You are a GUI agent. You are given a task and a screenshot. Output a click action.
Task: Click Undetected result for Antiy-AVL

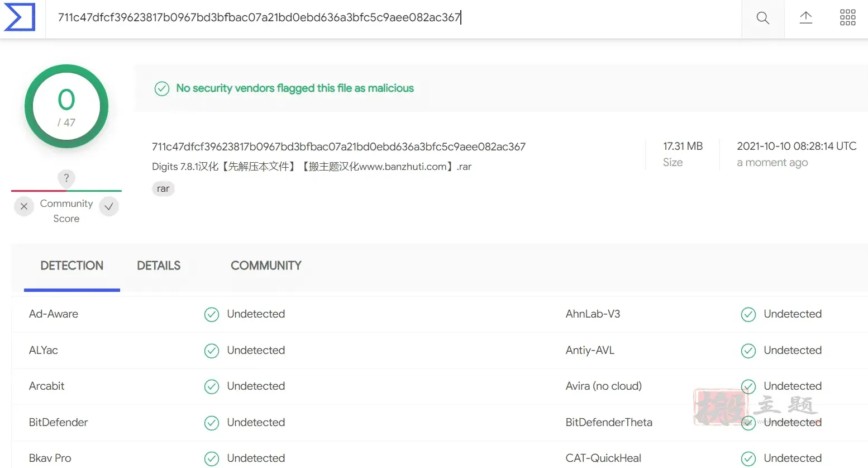793,350
